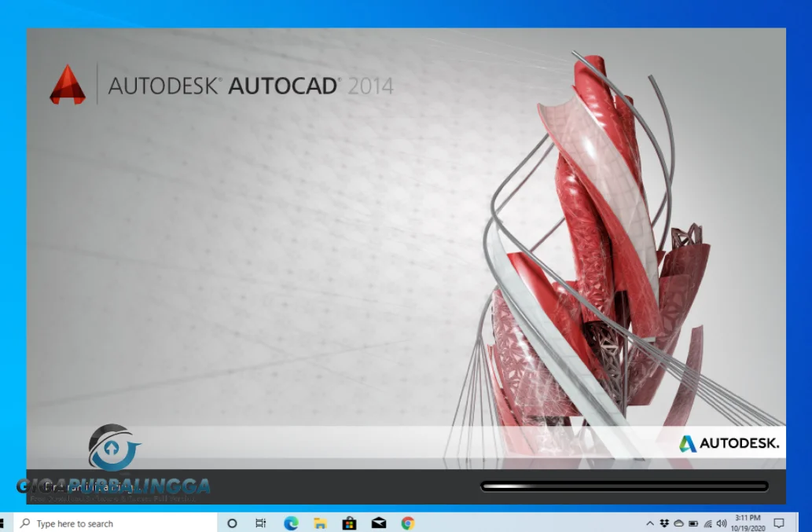Open Microsoft Store from the taskbar

[349, 523]
